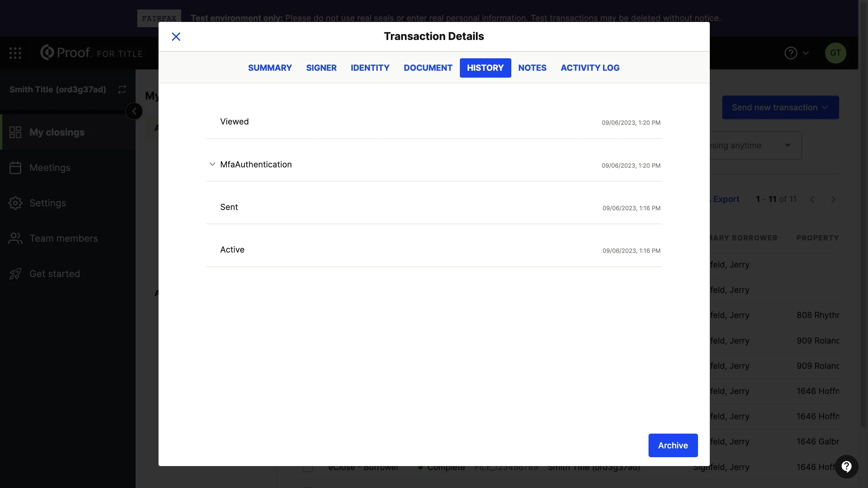Open the NOTES tab

tap(532, 68)
